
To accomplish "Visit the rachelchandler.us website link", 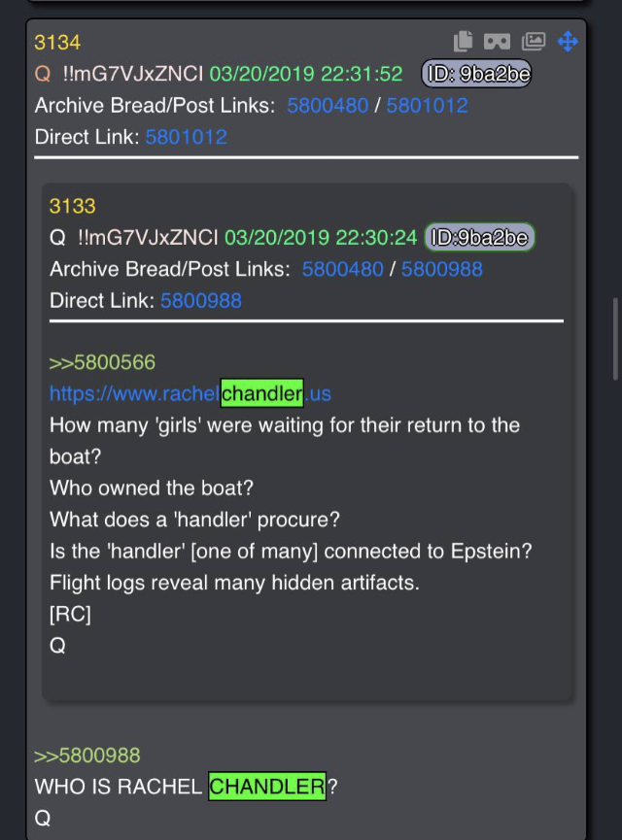I will click(190, 393).
